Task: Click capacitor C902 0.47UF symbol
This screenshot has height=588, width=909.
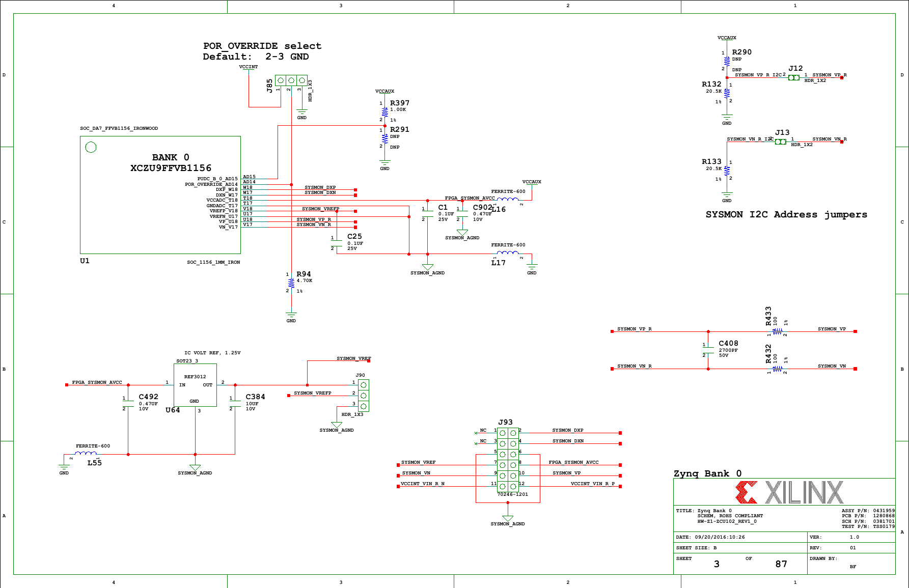Action: [462, 214]
